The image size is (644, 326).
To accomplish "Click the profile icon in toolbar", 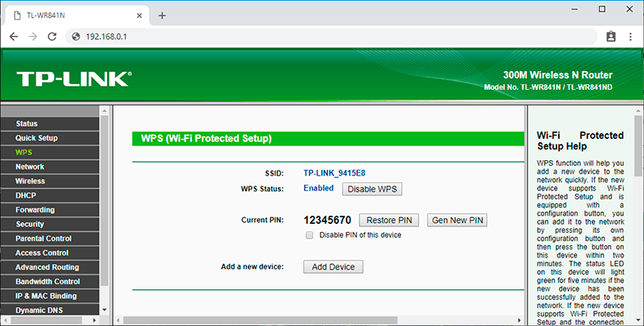I will pyautogui.click(x=610, y=37).
